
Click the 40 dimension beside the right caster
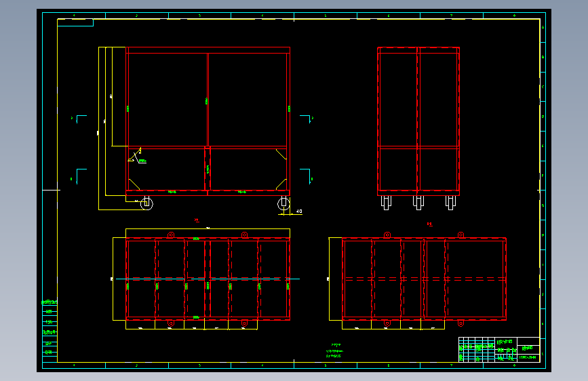point(299,212)
